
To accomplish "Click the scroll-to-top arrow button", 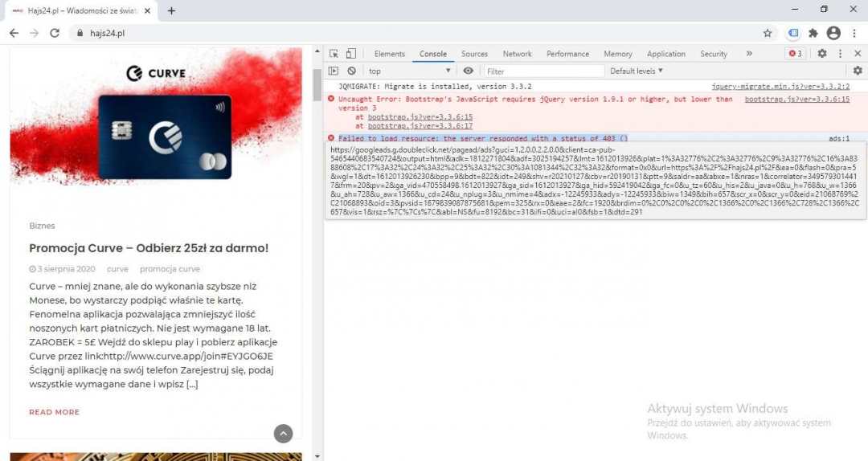I will (x=283, y=434).
